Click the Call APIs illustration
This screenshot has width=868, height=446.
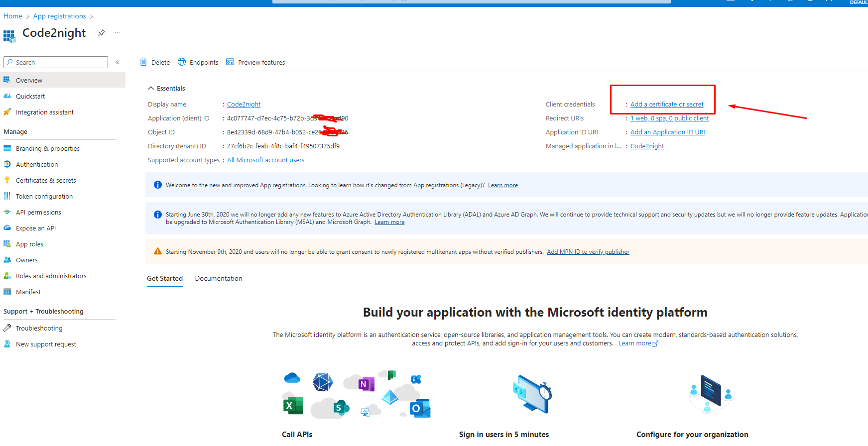[357, 394]
